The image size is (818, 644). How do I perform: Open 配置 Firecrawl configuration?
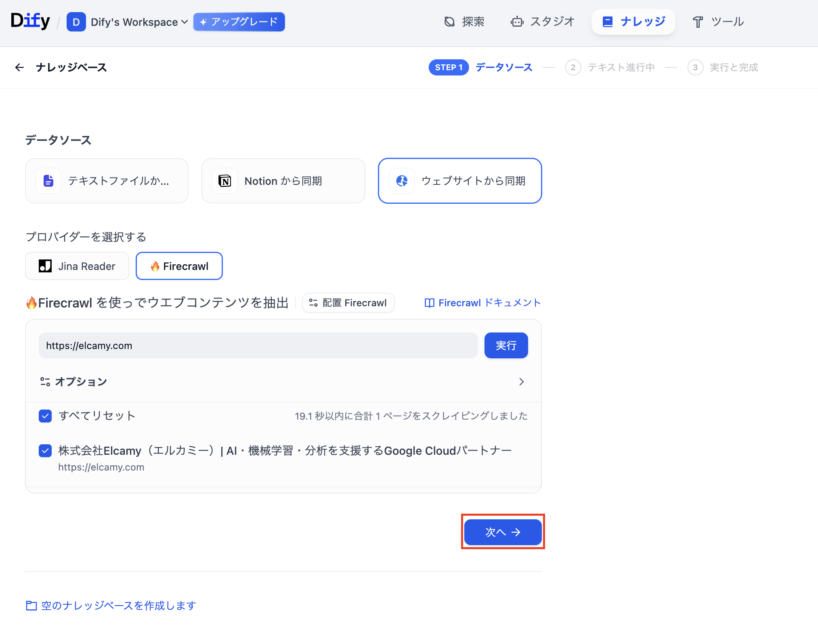[348, 303]
